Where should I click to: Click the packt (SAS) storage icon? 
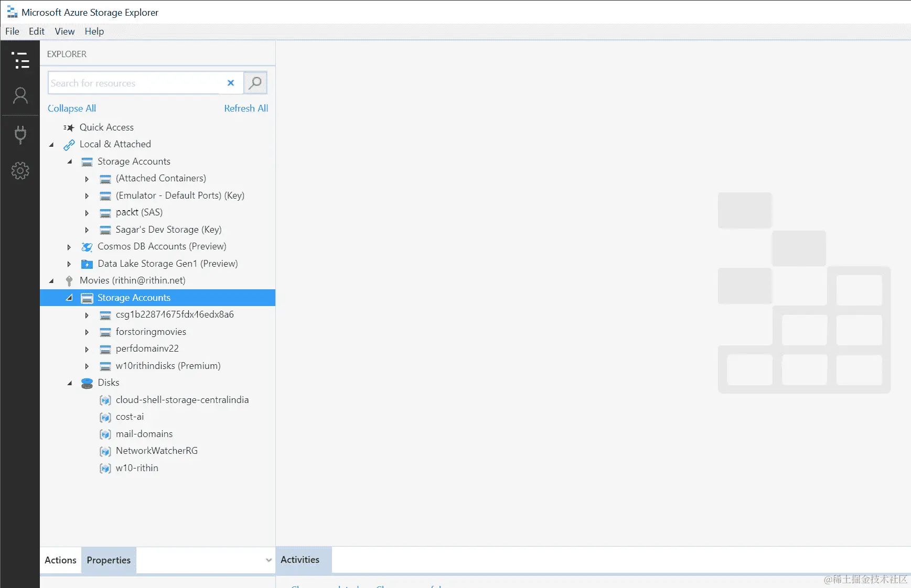pos(105,213)
